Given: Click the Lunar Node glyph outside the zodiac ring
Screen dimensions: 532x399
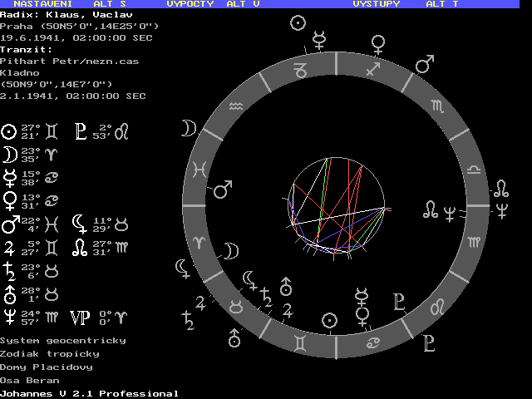Looking at the screenshot, I should coord(501,189).
